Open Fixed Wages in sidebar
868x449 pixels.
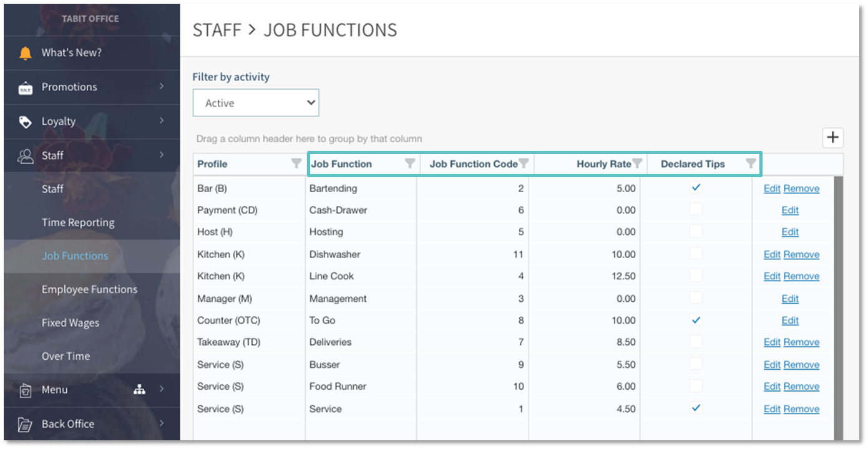coord(71,323)
